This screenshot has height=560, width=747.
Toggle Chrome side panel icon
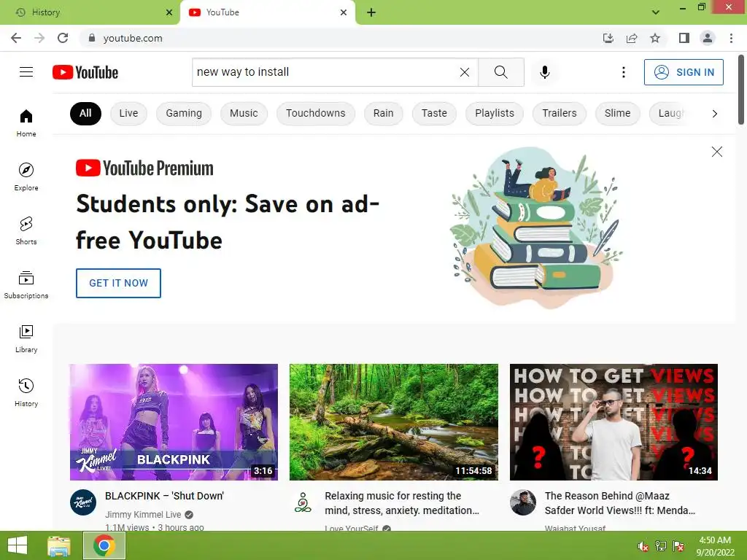point(684,38)
